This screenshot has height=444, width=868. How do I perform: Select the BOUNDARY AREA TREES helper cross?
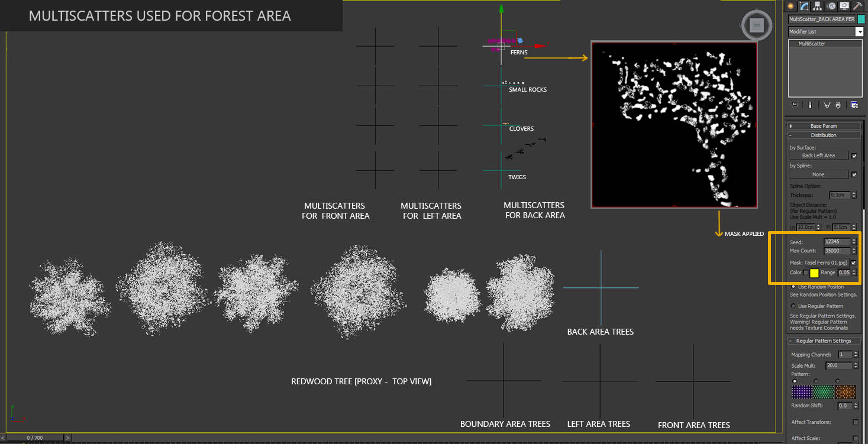point(504,381)
